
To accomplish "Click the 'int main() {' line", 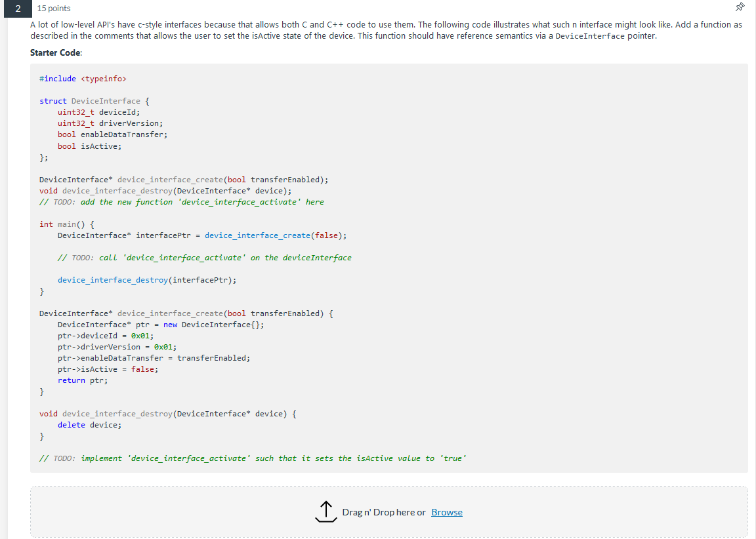I will click(67, 224).
